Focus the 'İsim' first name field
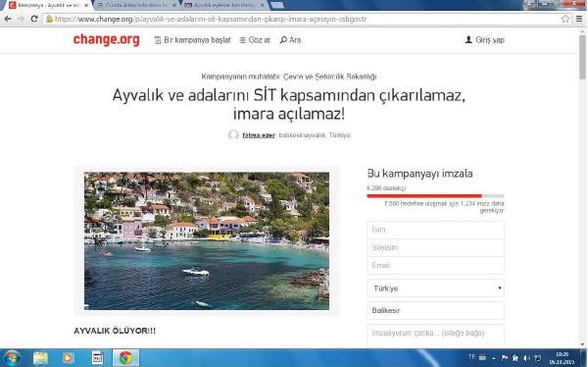 click(435, 230)
